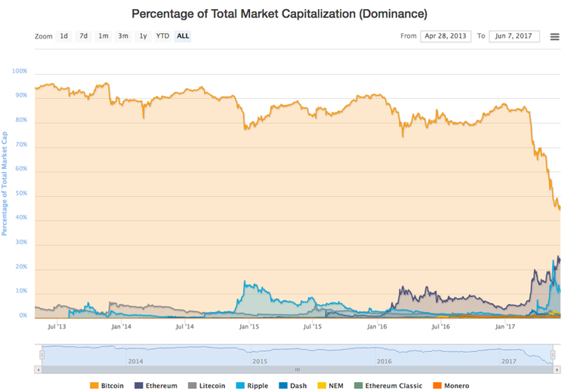Click the left navigator range handle

pos(42,355)
